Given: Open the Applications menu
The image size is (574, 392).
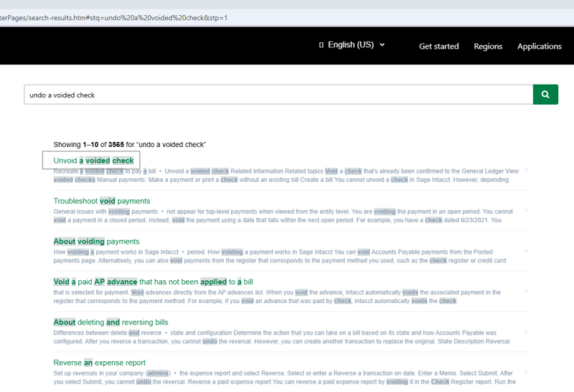Looking at the screenshot, I should [x=539, y=46].
